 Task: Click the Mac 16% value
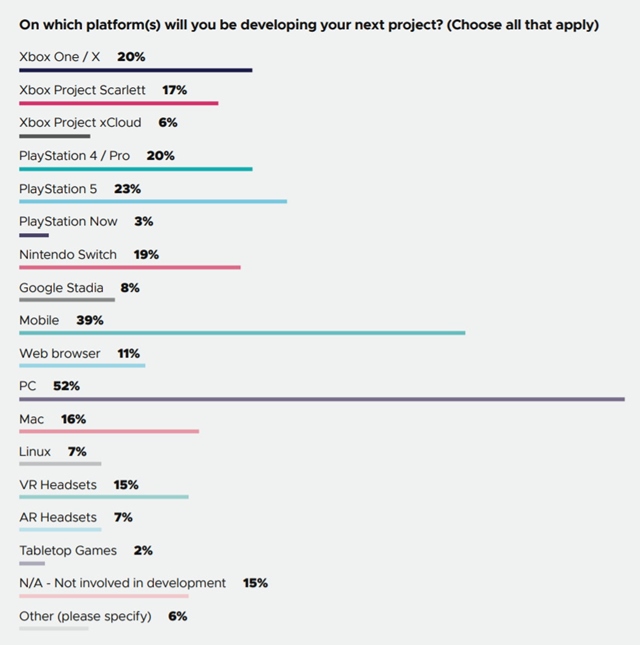coord(74,419)
